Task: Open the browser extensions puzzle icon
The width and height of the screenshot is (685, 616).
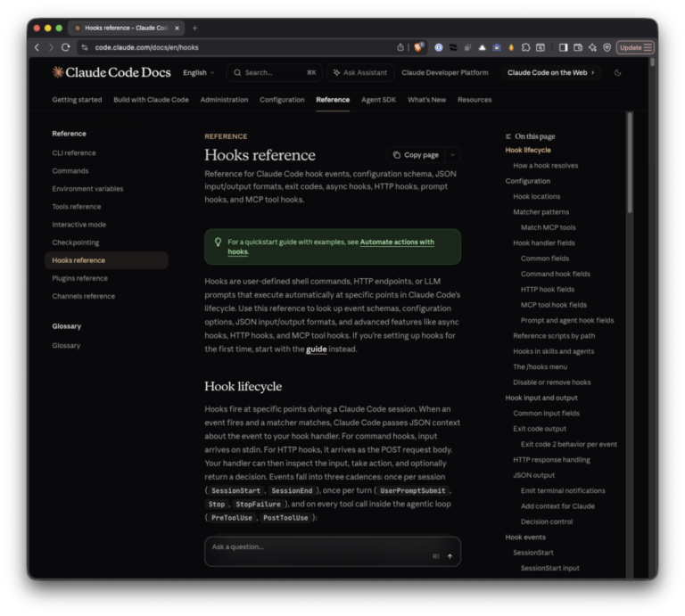Action: point(525,47)
